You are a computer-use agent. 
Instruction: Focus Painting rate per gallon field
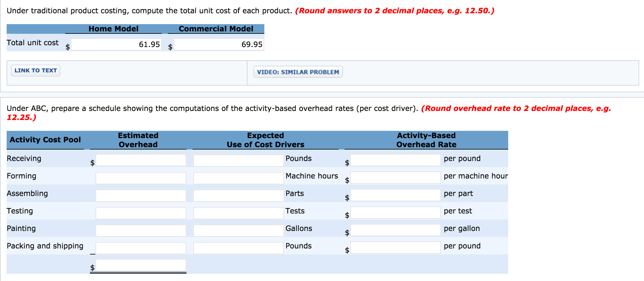pos(395,230)
